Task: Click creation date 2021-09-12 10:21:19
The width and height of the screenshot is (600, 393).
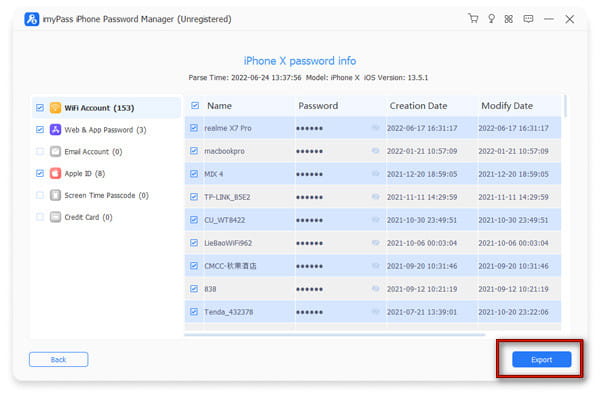Action: tap(422, 289)
